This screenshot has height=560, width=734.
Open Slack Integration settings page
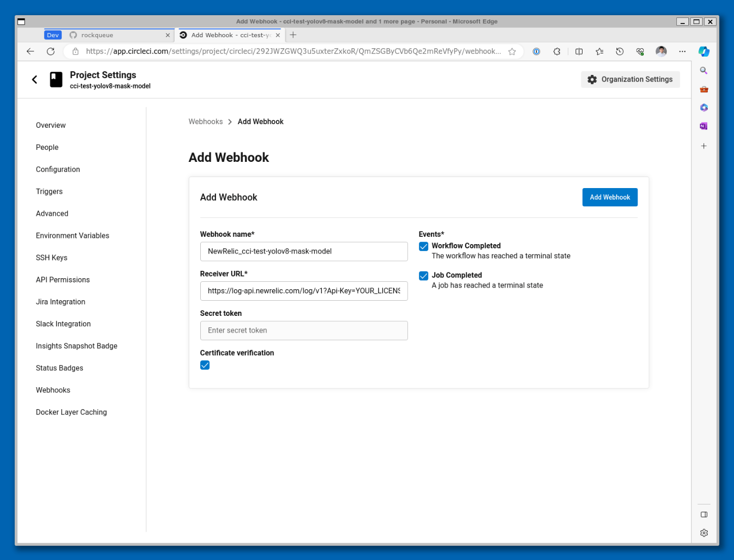click(63, 323)
